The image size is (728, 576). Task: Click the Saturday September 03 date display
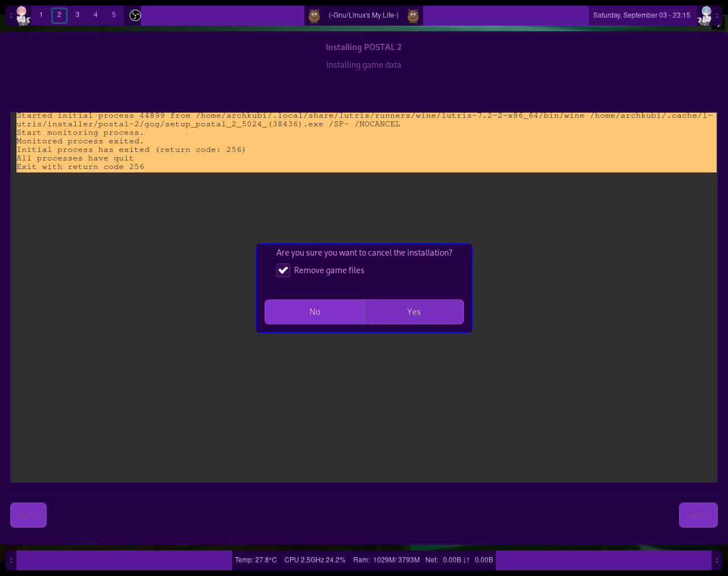[x=642, y=15]
